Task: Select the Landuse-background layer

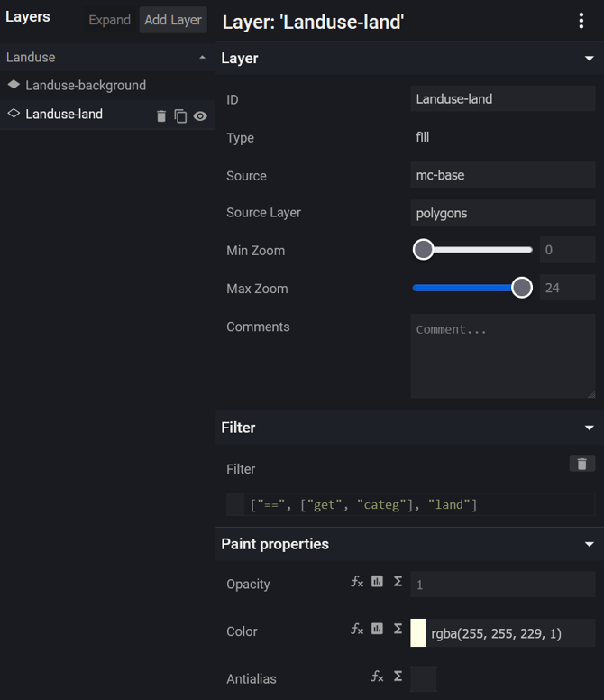Action: [x=86, y=85]
